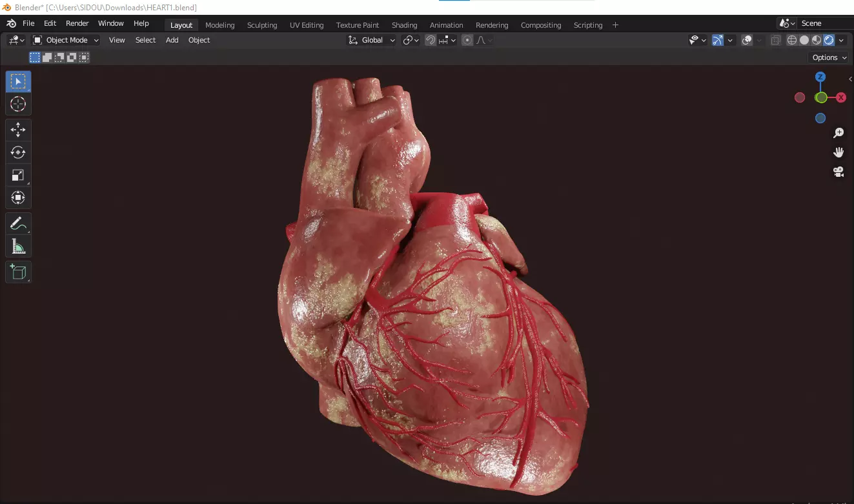Image resolution: width=854 pixels, height=504 pixels.
Task: Toggle camera view with camera icon
Action: tap(839, 172)
